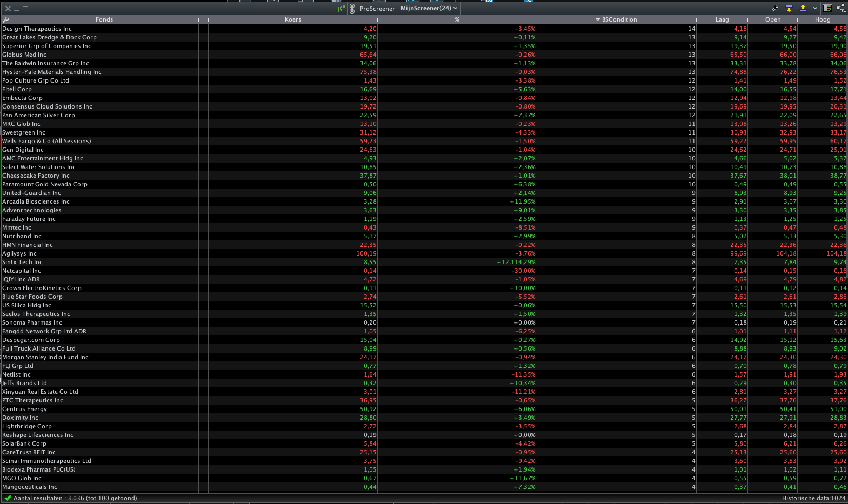848x504 pixels.
Task: Select the Mmtec Inc row
Action: [x=424, y=227]
